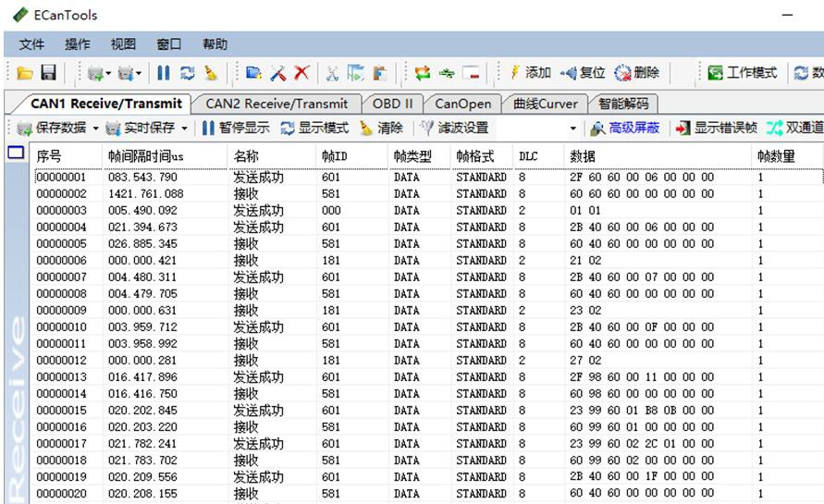This screenshot has height=504, width=824.
Task: Click the red X delete icon
Action: [x=301, y=73]
